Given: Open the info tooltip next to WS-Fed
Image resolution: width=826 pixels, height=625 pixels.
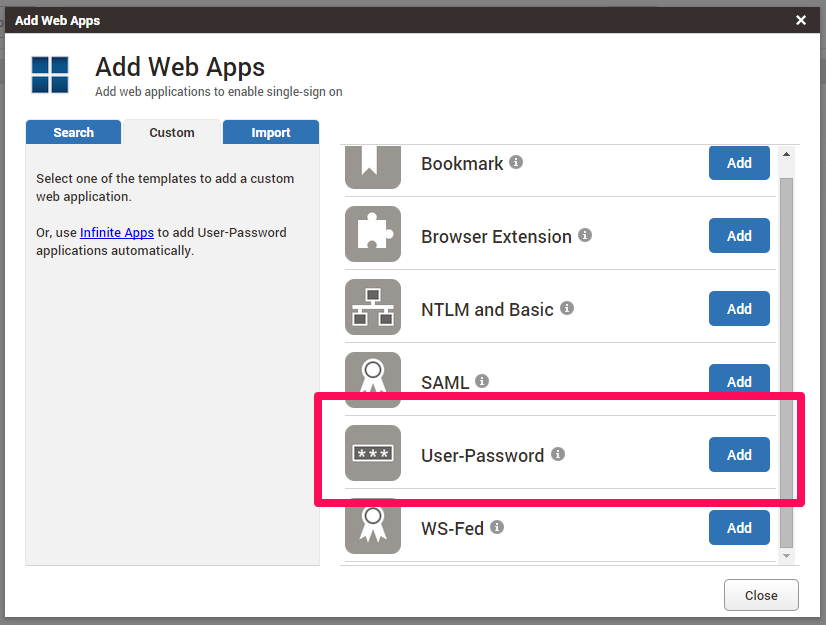Looking at the screenshot, I should point(496,527).
